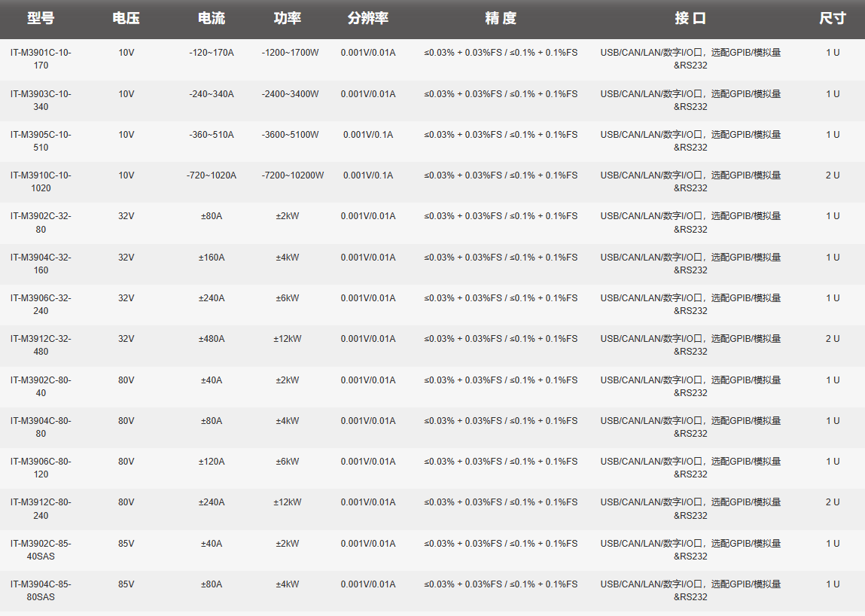
Task: Select model IT-M3904C-32-160
Action: 41,264
